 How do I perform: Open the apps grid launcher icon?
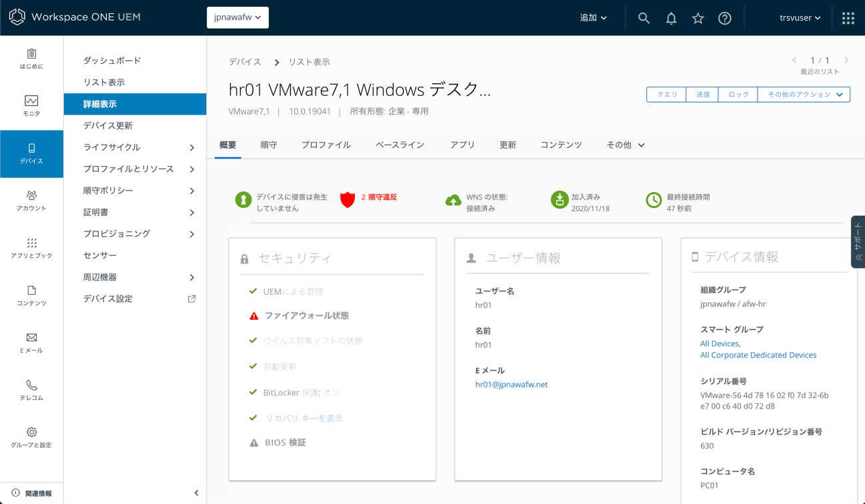click(848, 18)
